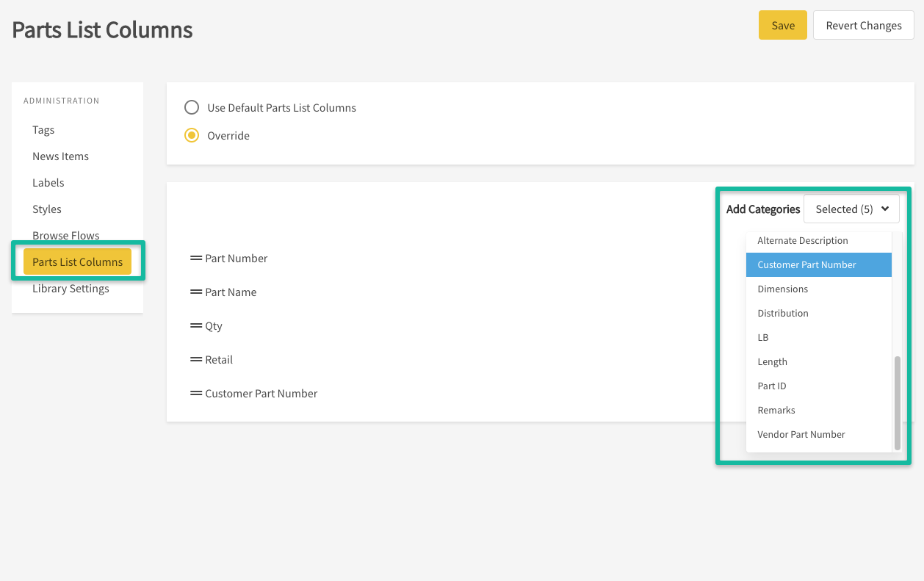This screenshot has height=581, width=924.
Task: Select the Override radio button
Action: 192,135
